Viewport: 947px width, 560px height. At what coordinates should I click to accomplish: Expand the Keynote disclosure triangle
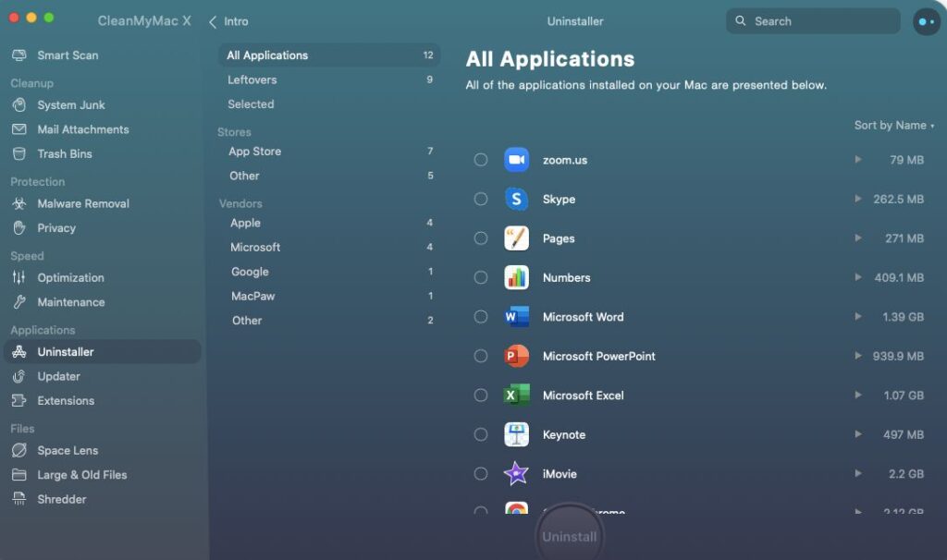(x=858, y=434)
